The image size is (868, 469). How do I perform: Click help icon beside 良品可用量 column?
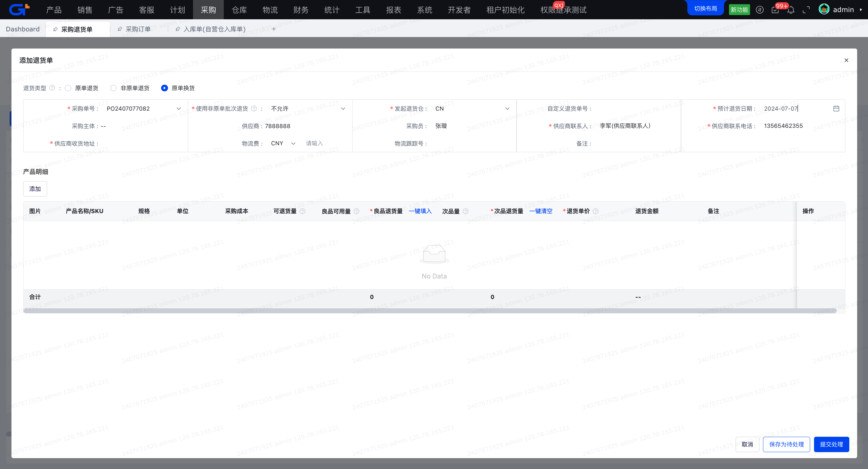click(x=356, y=211)
